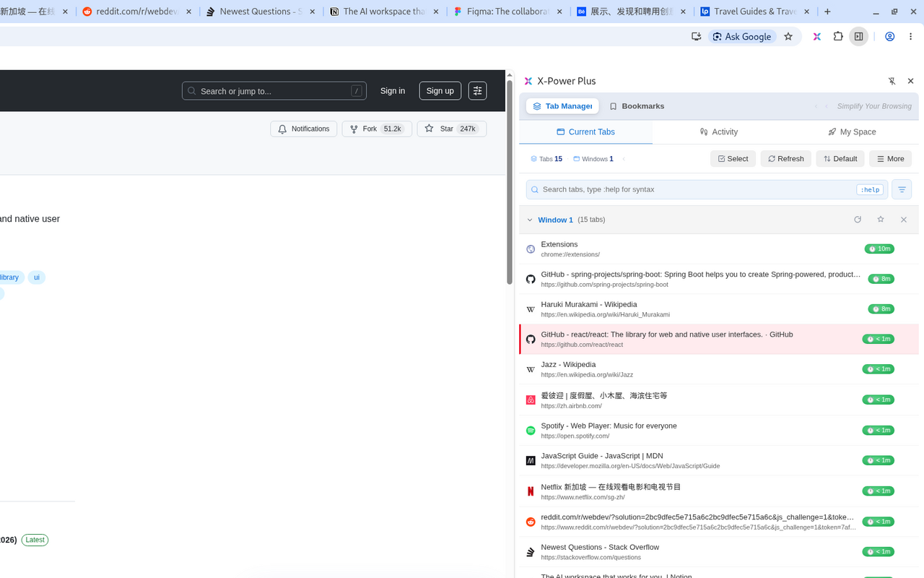Reload all tabs in Window 1
924x578 pixels.
(x=858, y=220)
